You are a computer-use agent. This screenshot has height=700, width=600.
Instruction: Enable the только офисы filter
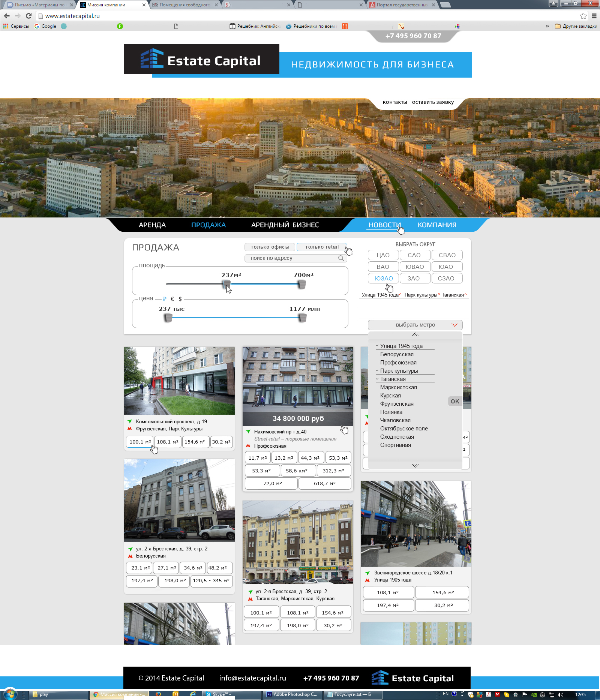(x=270, y=247)
